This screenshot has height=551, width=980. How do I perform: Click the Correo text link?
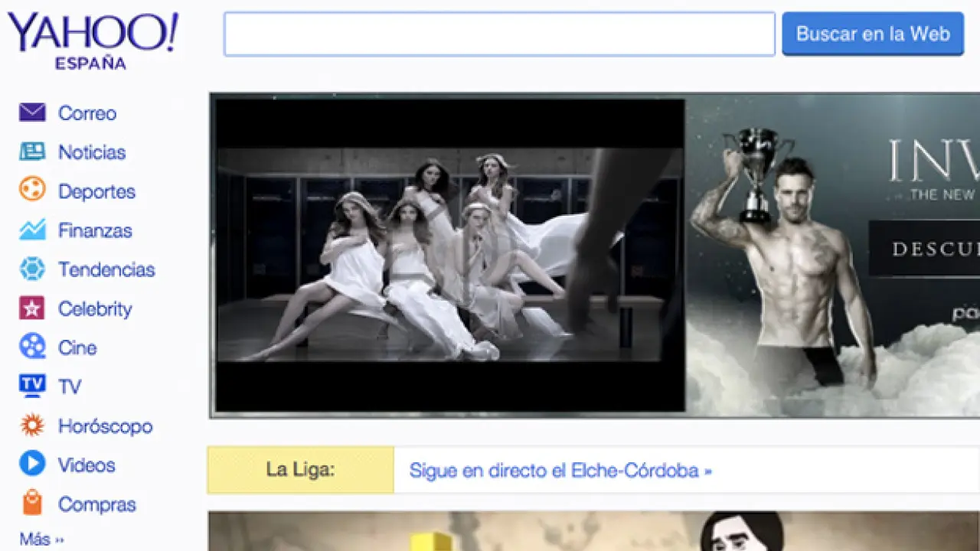(87, 113)
